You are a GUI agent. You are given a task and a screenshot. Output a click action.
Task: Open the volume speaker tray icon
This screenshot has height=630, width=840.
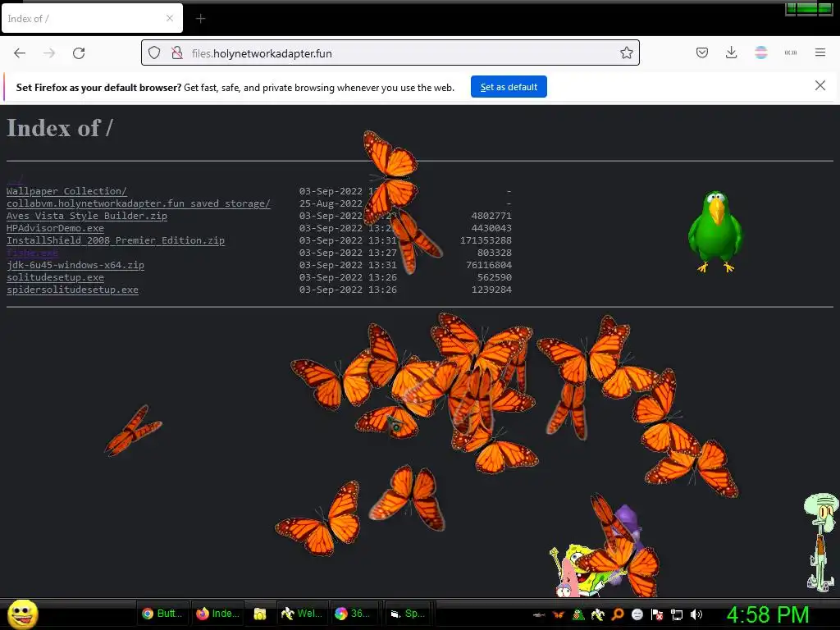[x=696, y=614]
